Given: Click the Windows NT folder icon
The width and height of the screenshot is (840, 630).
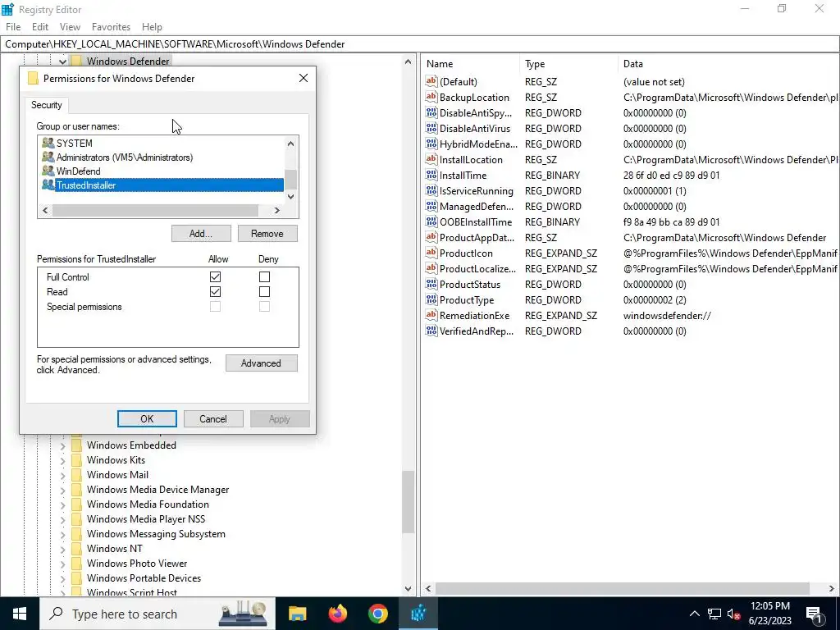Looking at the screenshot, I should (x=76, y=549).
